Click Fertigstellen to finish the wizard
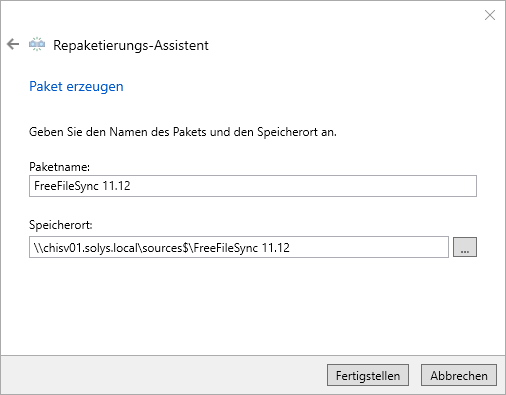 368,375
